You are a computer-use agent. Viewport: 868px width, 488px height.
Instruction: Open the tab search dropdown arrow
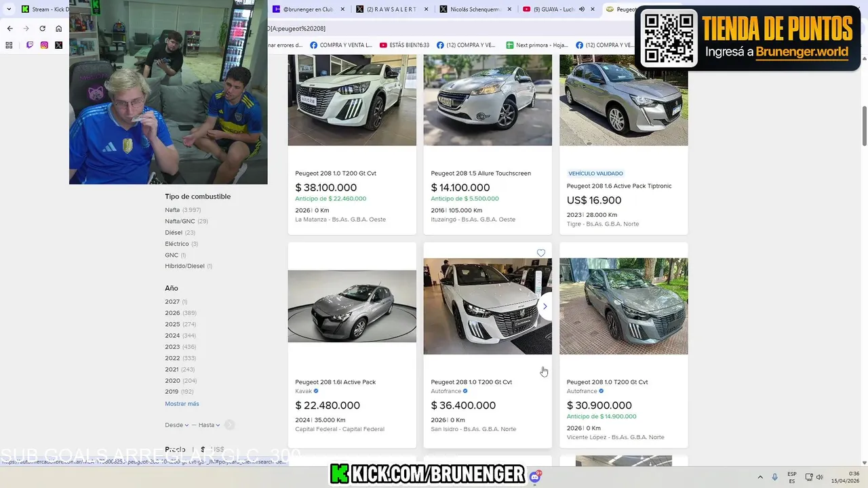coord(9,9)
